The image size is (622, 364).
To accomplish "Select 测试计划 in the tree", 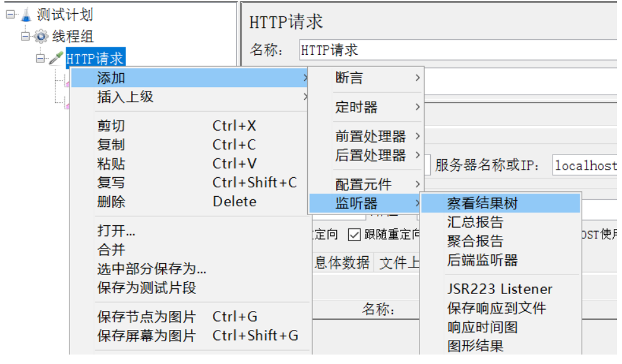I will point(64,15).
